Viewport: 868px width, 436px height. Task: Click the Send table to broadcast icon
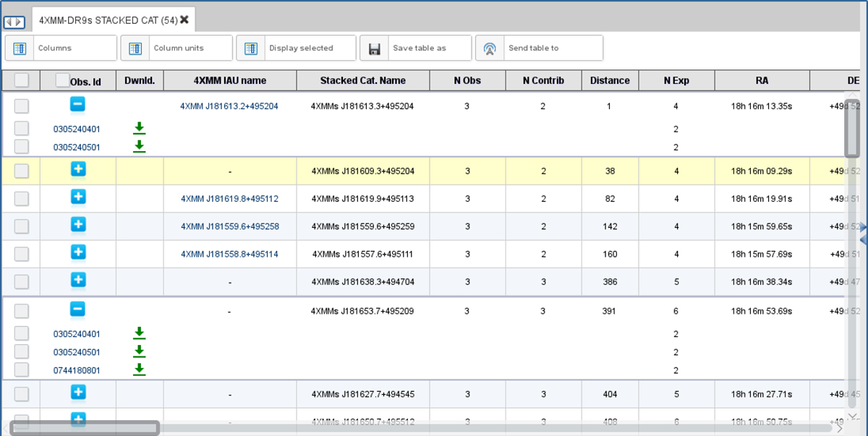(490, 48)
